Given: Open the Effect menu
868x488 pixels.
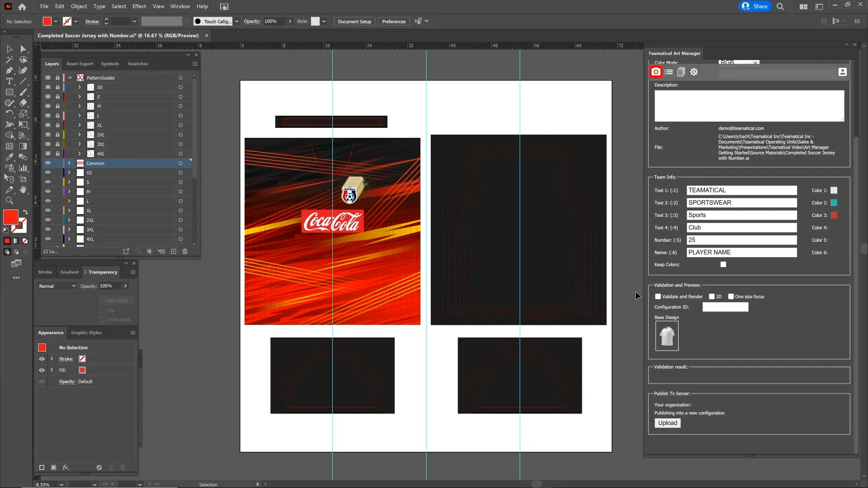Looking at the screenshot, I should [139, 6].
